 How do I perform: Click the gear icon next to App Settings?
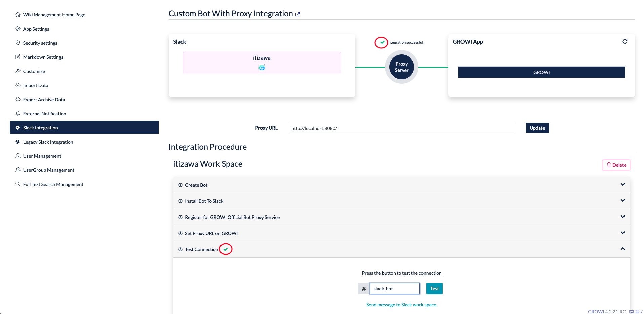(18, 29)
